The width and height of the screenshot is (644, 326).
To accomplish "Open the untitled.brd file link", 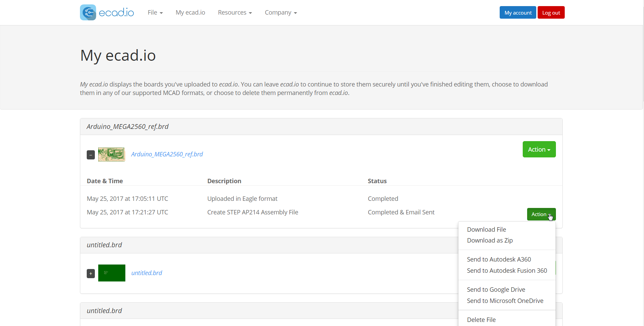I will pyautogui.click(x=146, y=273).
